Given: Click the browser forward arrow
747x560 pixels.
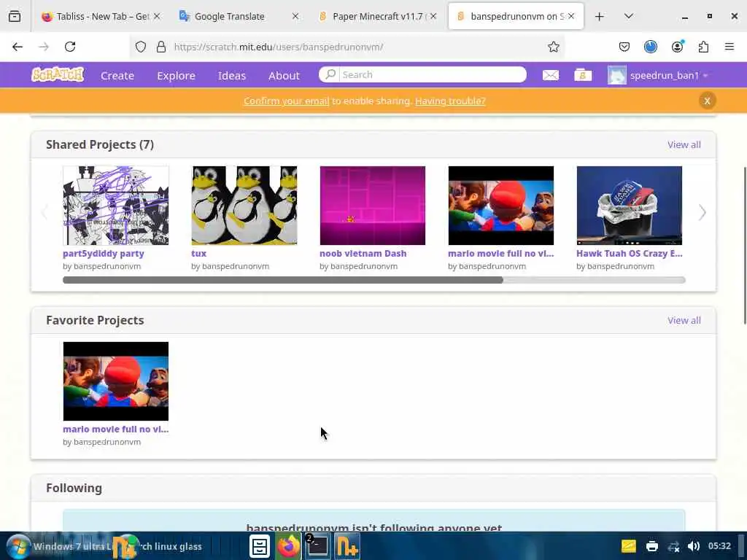Looking at the screenshot, I should (x=44, y=47).
